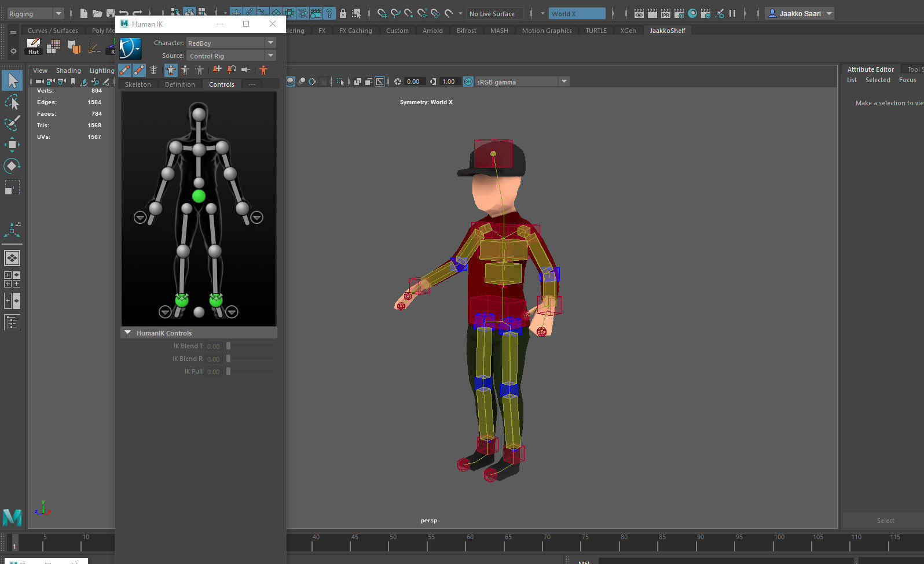The width and height of the screenshot is (924, 564).
Task: Open the Motion Graphics shelf tab
Action: click(x=547, y=31)
